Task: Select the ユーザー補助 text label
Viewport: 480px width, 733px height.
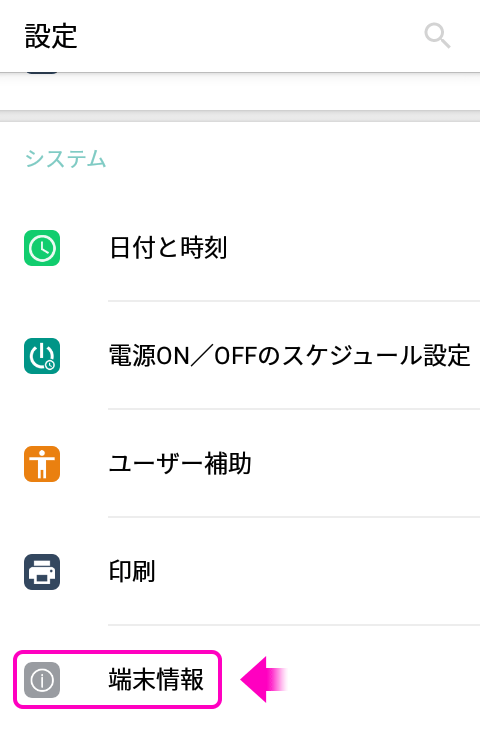Action: pos(180,464)
